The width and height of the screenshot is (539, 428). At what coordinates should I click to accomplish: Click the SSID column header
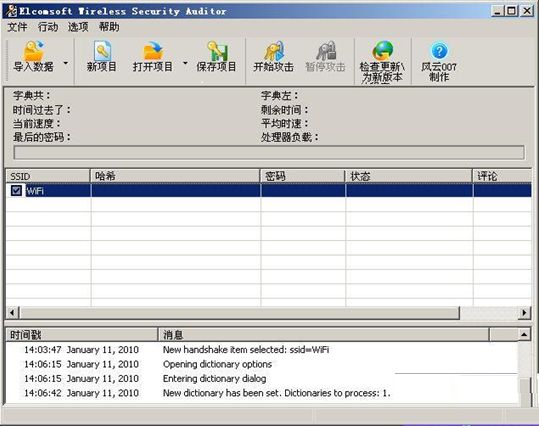(48, 176)
